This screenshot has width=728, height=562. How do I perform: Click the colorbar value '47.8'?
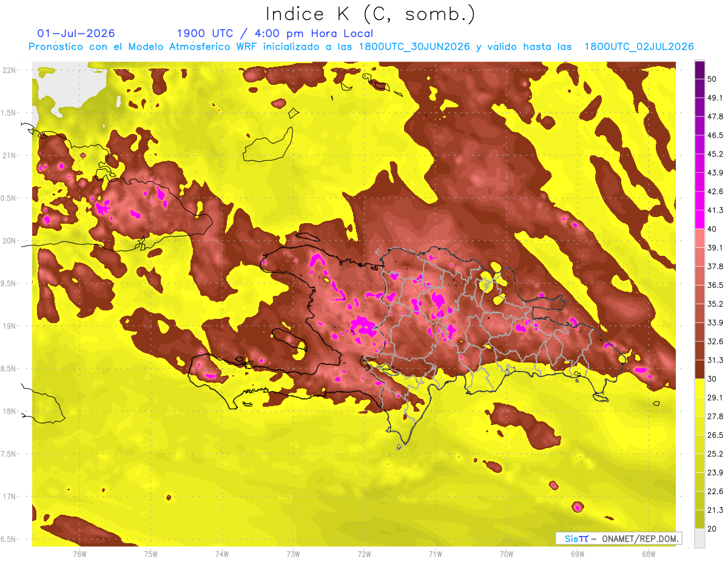(x=715, y=116)
